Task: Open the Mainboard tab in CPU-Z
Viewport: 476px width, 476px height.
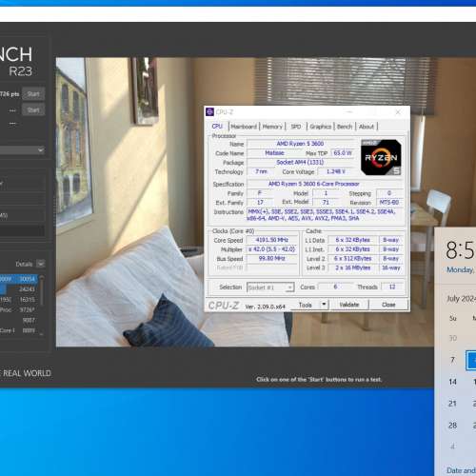Action: point(244,127)
